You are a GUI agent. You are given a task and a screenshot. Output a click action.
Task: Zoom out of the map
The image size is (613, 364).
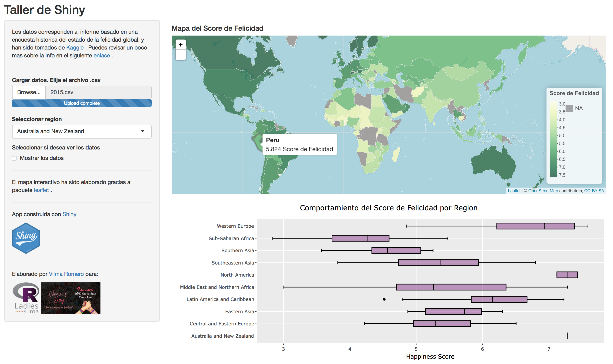pos(180,55)
